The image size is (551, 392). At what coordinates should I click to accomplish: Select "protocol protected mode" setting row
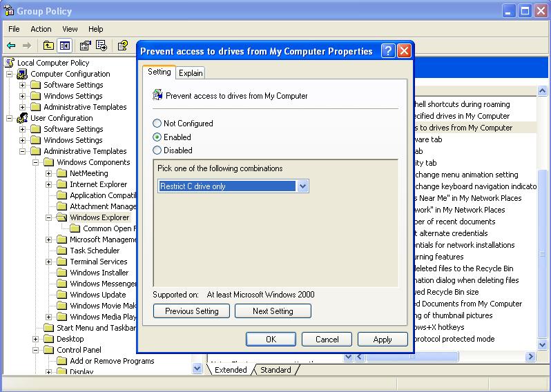pyautogui.click(x=455, y=339)
